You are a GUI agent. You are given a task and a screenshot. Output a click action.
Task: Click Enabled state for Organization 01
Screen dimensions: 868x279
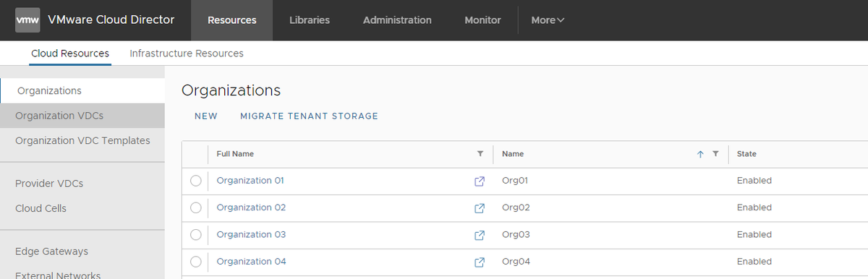tap(754, 181)
